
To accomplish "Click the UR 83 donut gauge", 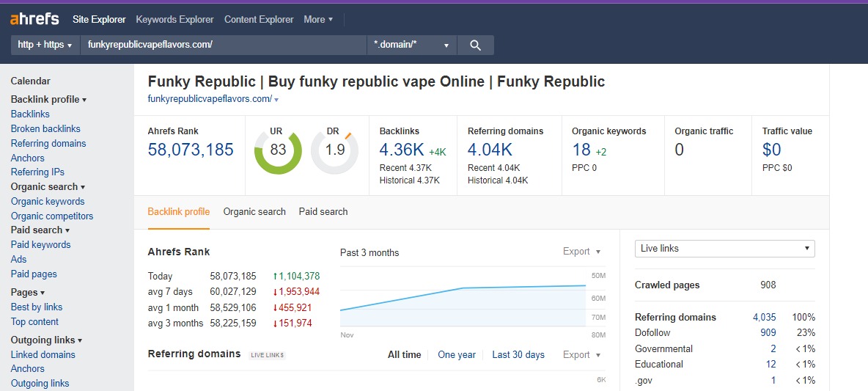I will click(278, 150).
